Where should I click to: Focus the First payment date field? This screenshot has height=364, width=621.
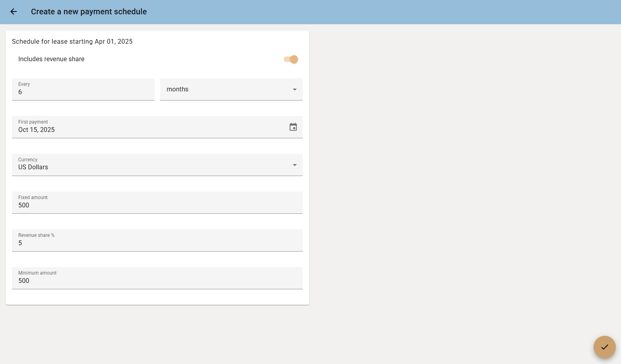pyautogui.click(x=157, y=127)
